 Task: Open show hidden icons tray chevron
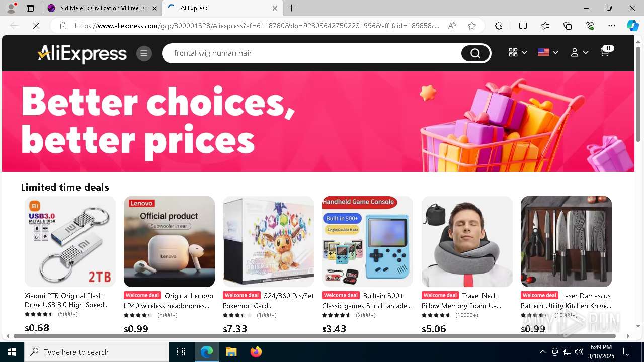(x=542, y=352)
